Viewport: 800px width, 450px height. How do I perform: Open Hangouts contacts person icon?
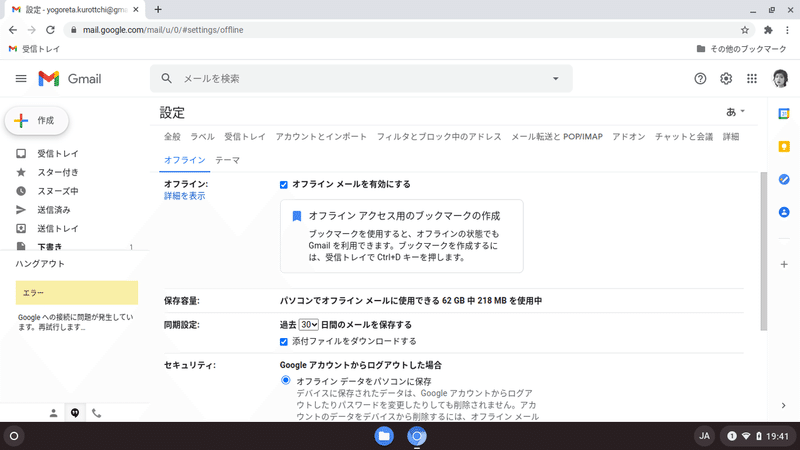[x=53, y=413]
